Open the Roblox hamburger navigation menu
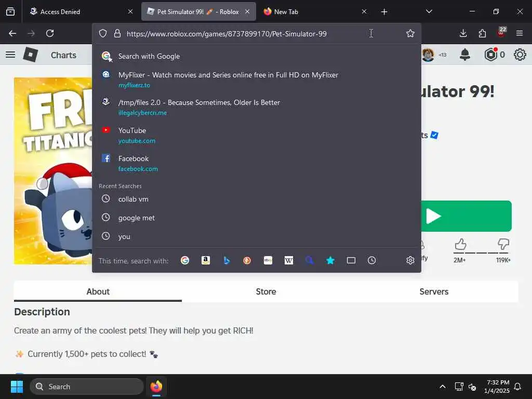The image size is (532, 399). (x=10, y=55)
